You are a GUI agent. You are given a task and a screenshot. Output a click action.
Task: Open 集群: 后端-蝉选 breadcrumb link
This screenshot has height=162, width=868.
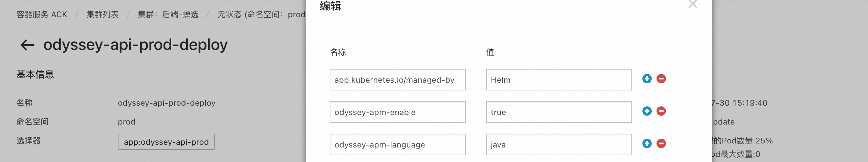[168, 15]
